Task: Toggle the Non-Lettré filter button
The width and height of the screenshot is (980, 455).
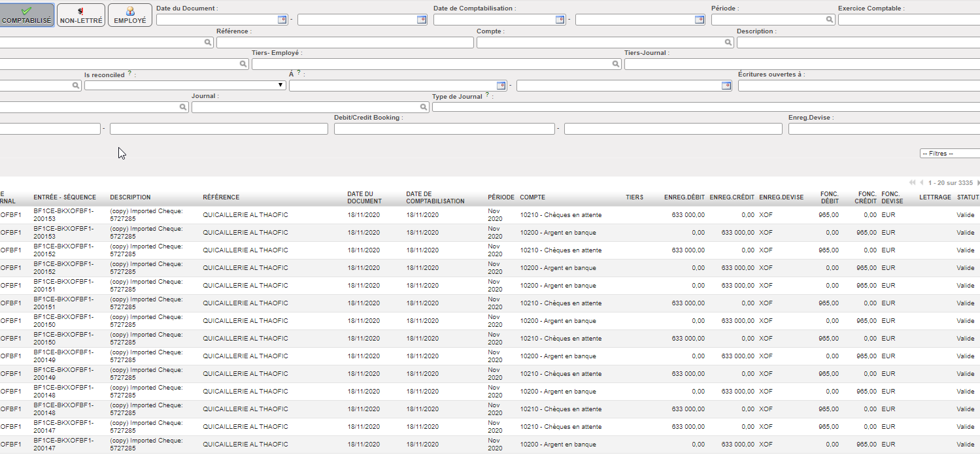Action: pyautogui.click(x=80, y=15)
